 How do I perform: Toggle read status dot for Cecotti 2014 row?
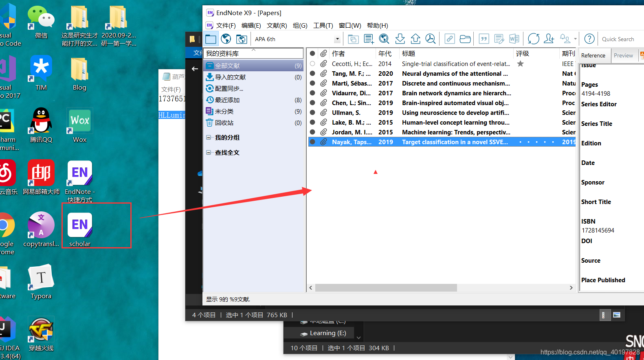(312, 64)
